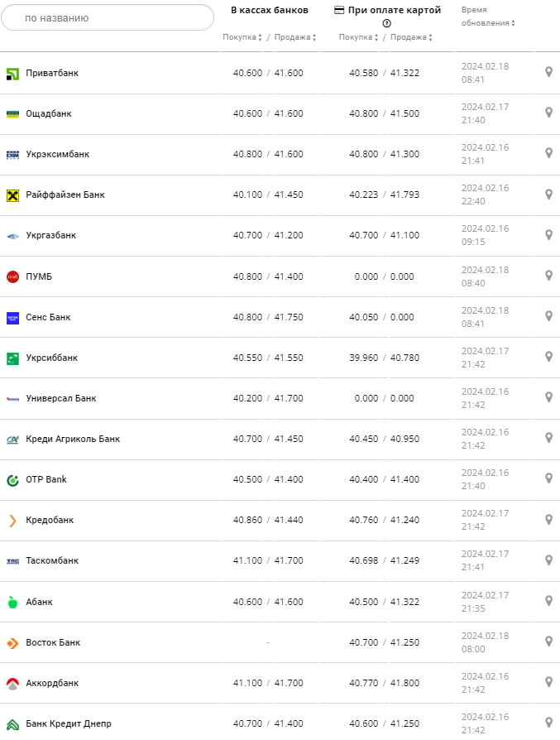
Task: Click the Кредобанк orange chevron logo
Action: [12, 521]
